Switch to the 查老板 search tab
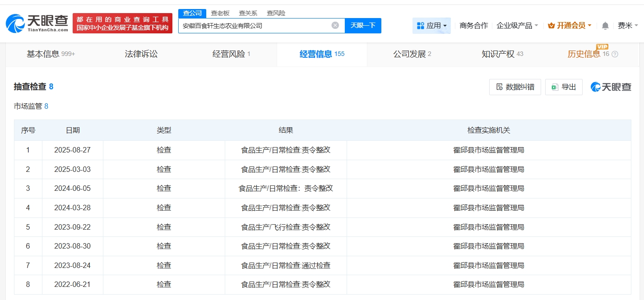The image size is (644, 300). click(x=220, y=13)
